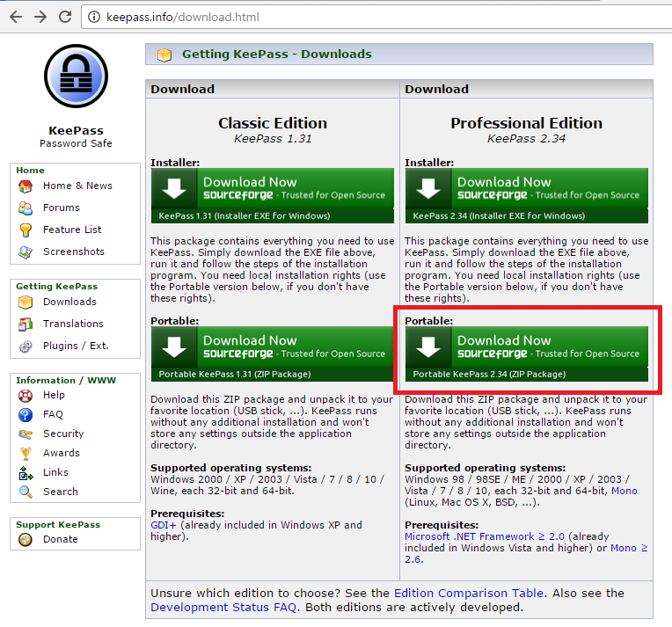Image resolution: width=672 pixels, height=627 pixels.
Task: Click the address bar URL field
Action: (x=377, y=17)
